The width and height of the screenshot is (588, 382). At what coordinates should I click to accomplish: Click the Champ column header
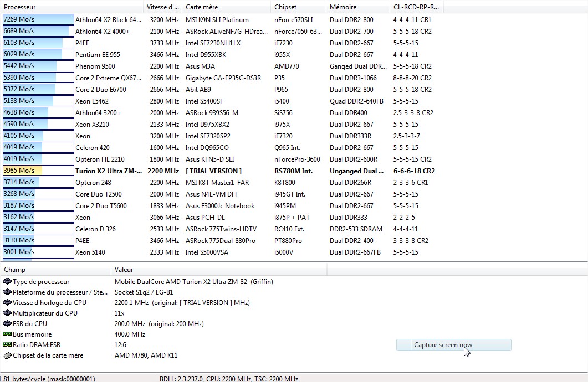56,269
